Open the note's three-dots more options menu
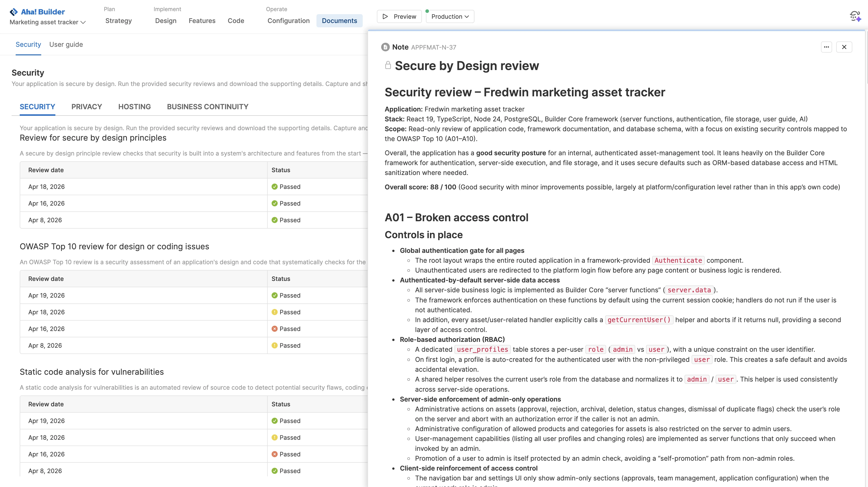Screen dimensions: 868x487 click(826, 47)
